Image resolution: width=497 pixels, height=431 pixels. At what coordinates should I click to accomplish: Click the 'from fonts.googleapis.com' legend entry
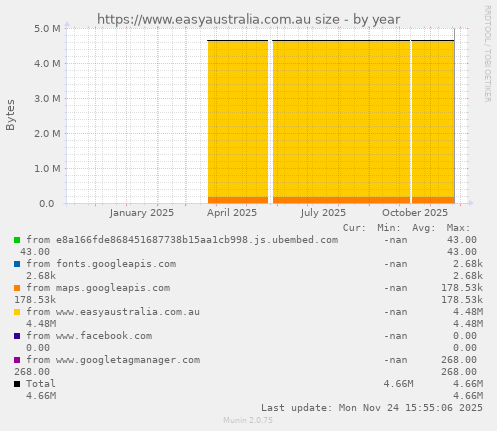(x=101, y=264)
